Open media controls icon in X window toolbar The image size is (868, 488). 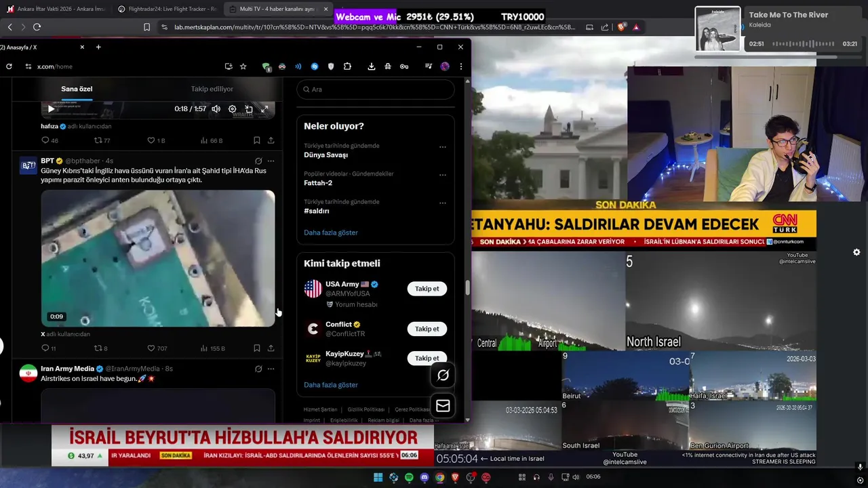click(x=429, y=66)
